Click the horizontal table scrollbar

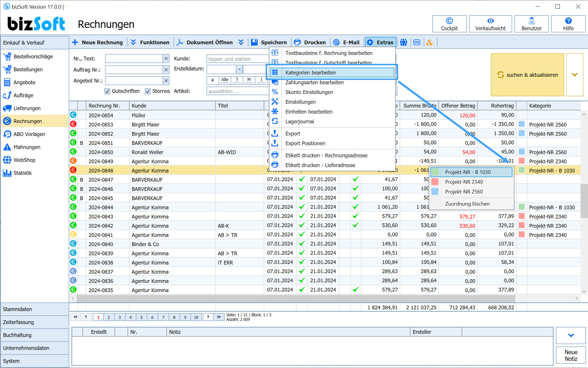[296, 298]
